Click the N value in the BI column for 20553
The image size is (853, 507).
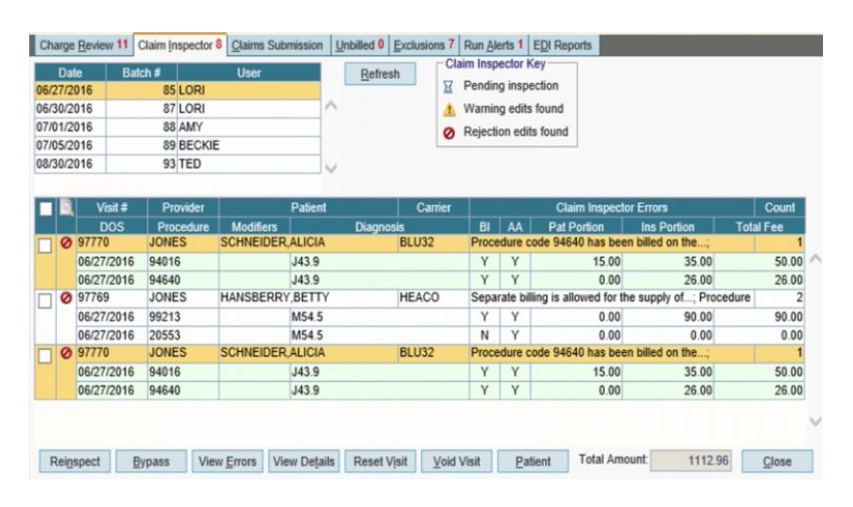(x=484, y=335)
